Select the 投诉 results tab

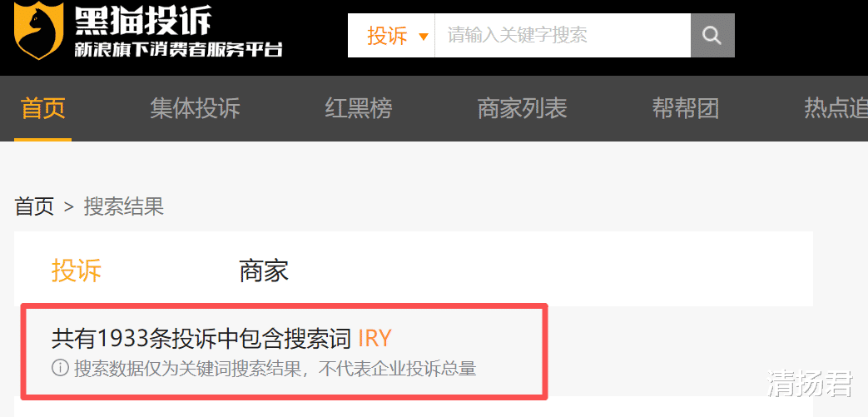(x=77, y=271)
